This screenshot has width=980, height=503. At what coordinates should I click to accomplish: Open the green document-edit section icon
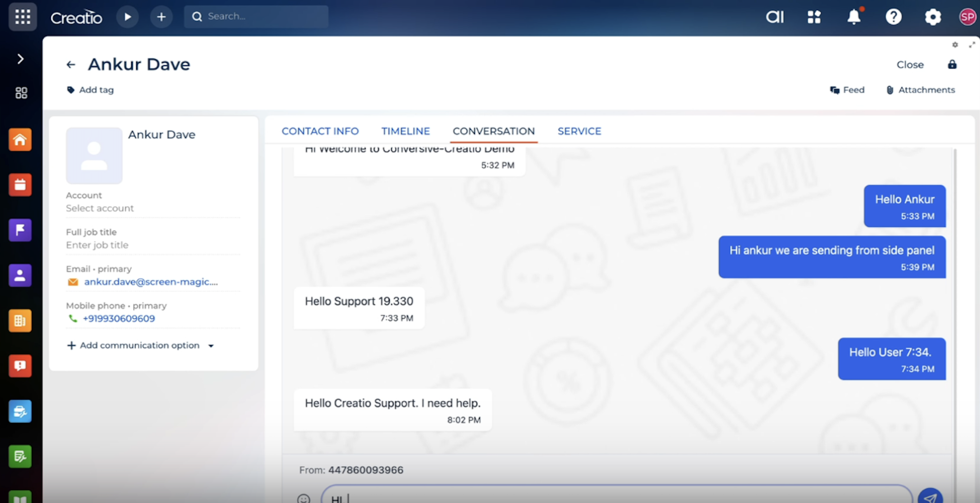click(x=20, y=456)
